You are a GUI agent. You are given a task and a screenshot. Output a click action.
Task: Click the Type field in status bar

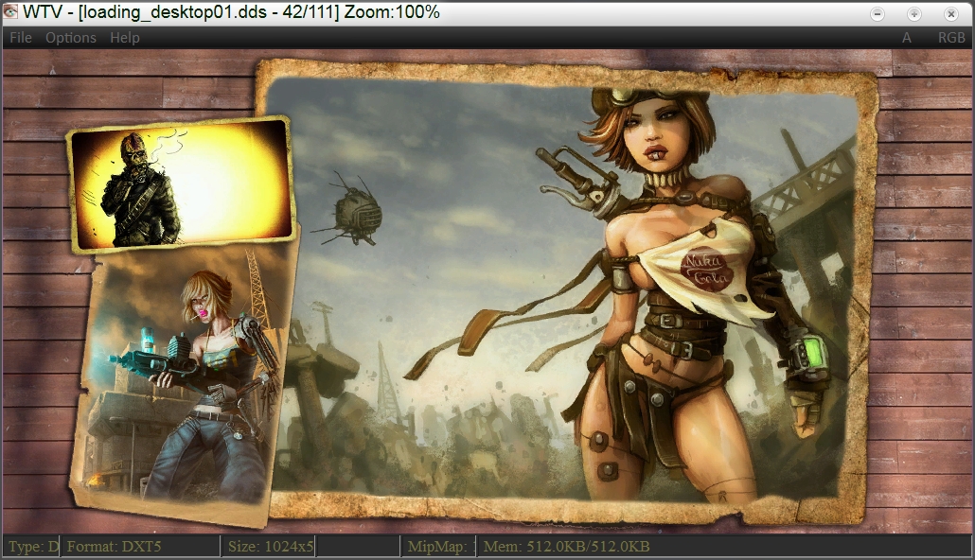tap(32, 547)
